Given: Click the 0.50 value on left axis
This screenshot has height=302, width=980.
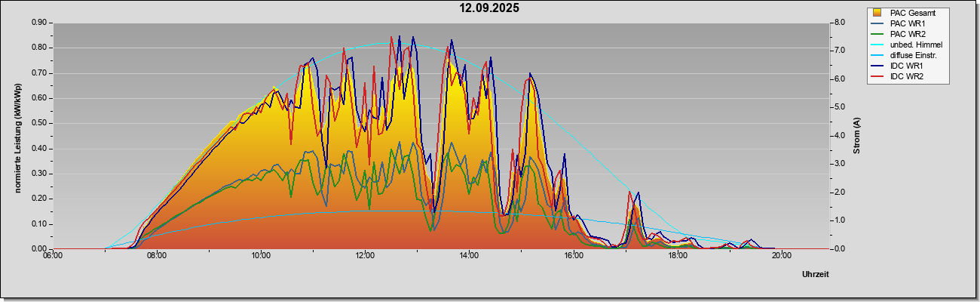Looking at the screenshot, I should pos(40,123).
